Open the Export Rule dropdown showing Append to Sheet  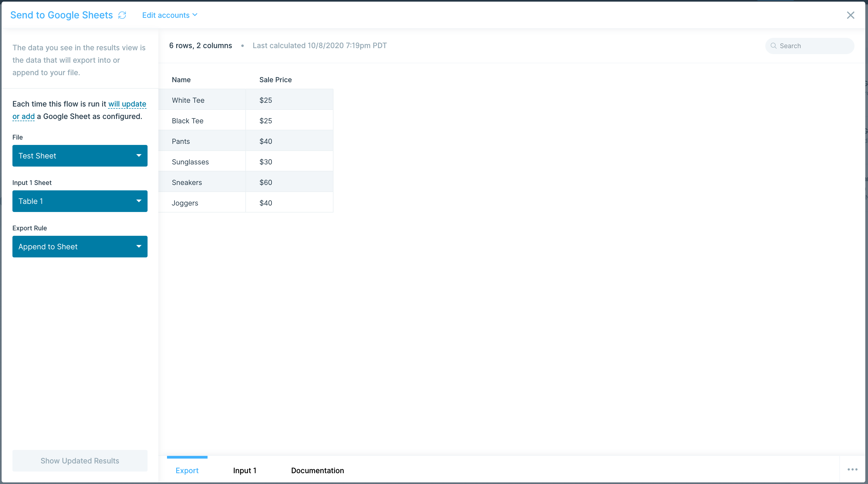click(80, 247)
